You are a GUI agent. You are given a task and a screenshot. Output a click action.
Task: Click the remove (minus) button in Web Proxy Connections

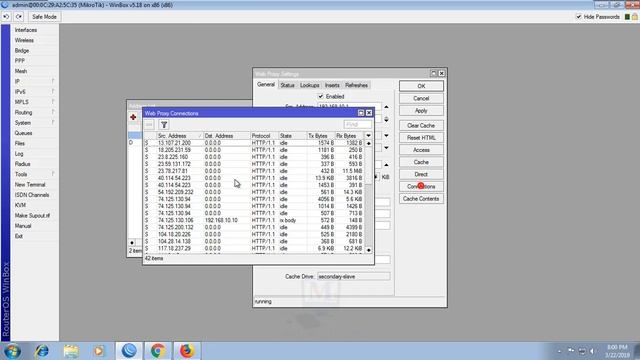149,125
